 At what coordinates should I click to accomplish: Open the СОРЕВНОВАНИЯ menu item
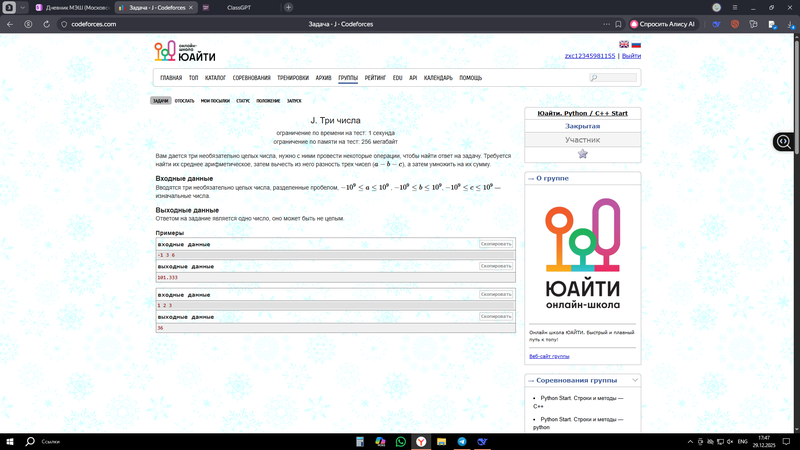(x=252, y=77)
